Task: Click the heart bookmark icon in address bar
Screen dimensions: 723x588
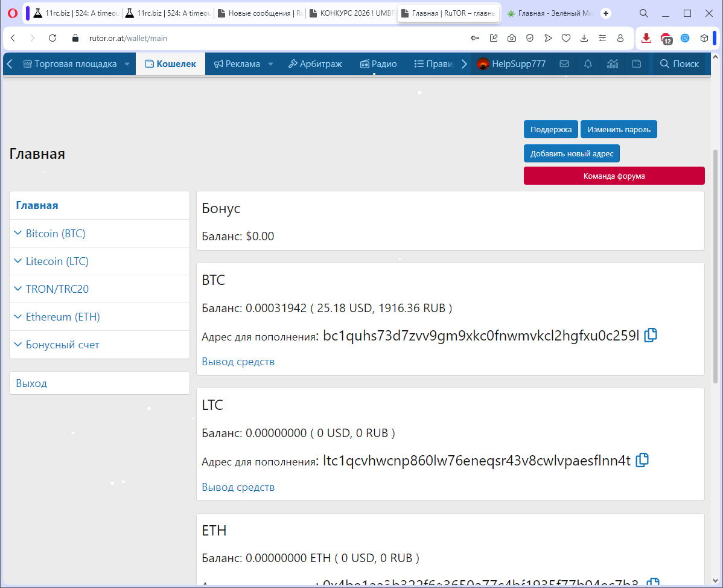Action: pyautogui.click(x=566, y=38)
